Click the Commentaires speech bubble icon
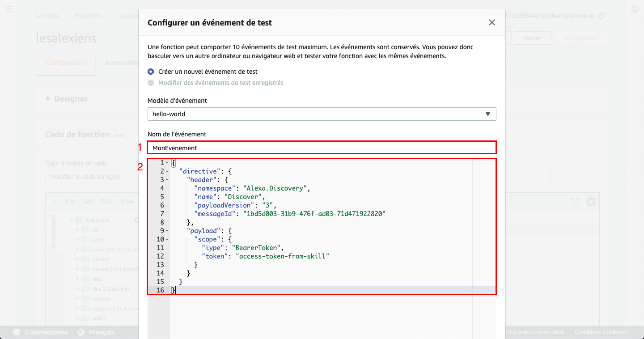The width and height of the screenshot is (644, 339). tap(17, 332)
